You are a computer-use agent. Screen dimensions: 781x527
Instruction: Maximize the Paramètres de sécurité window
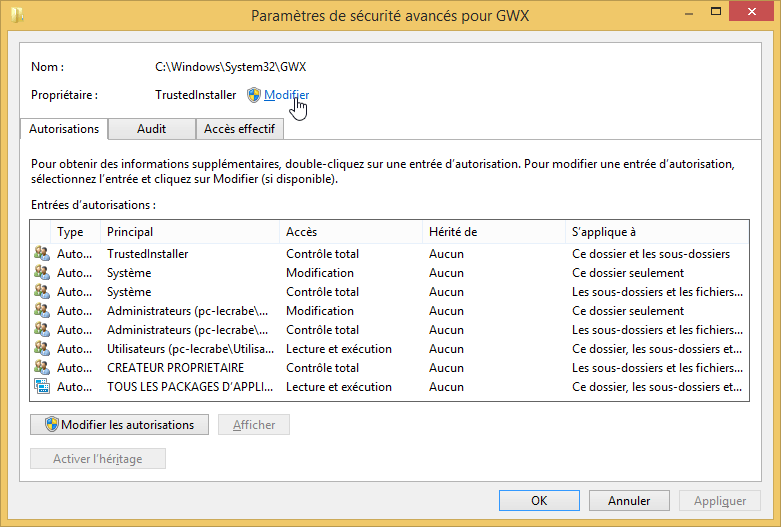[716, 11]
